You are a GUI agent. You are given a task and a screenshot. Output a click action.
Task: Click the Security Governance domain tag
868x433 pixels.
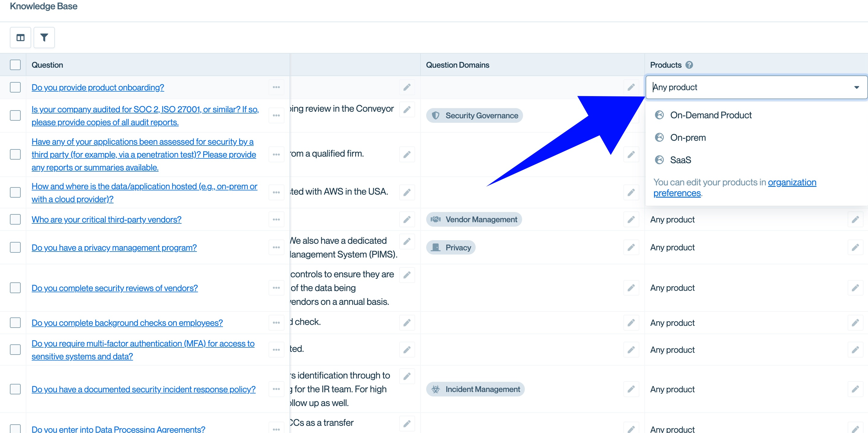pos(474,116)
